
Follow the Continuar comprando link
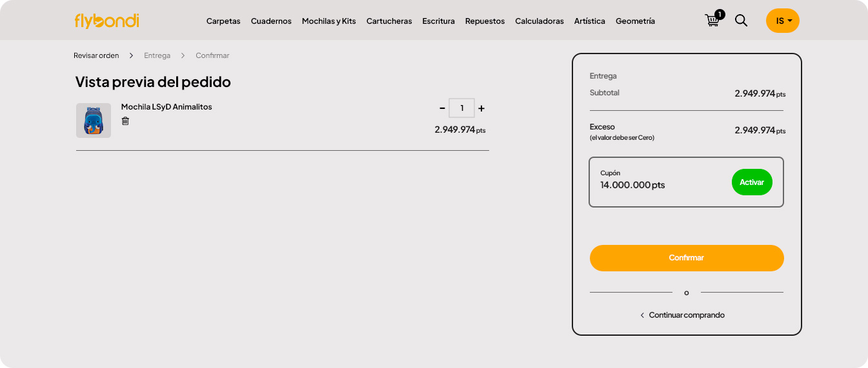(x=682, y=315)
